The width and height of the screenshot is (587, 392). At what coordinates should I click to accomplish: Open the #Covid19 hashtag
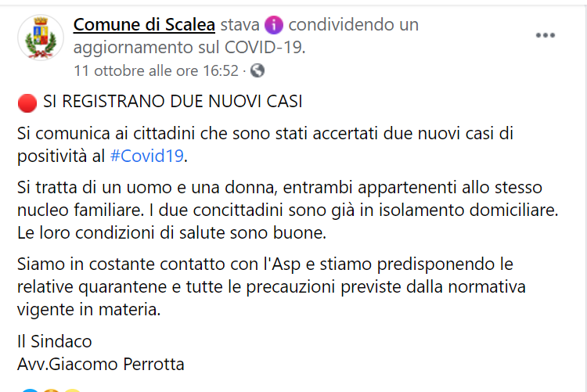147,156
